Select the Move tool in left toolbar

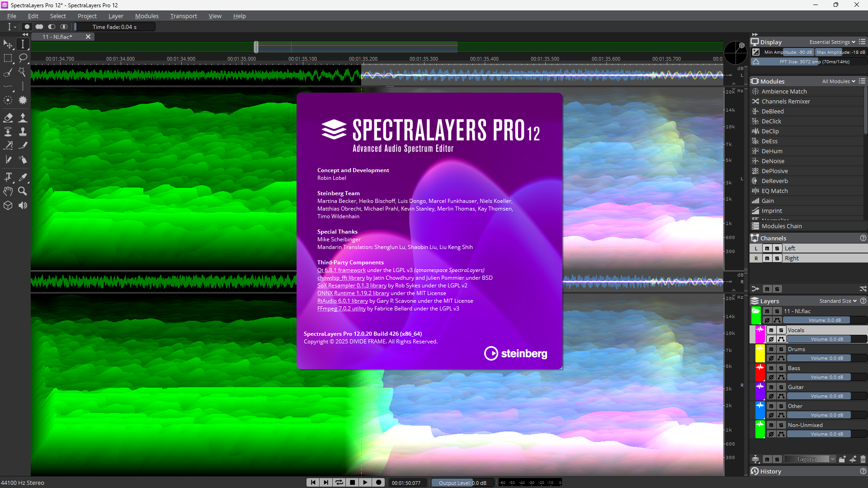8,44
